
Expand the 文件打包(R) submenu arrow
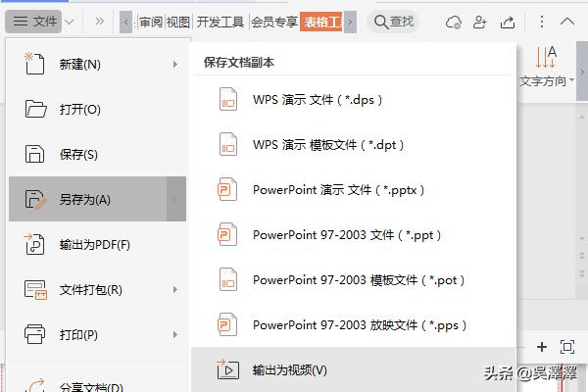[175, 290]
